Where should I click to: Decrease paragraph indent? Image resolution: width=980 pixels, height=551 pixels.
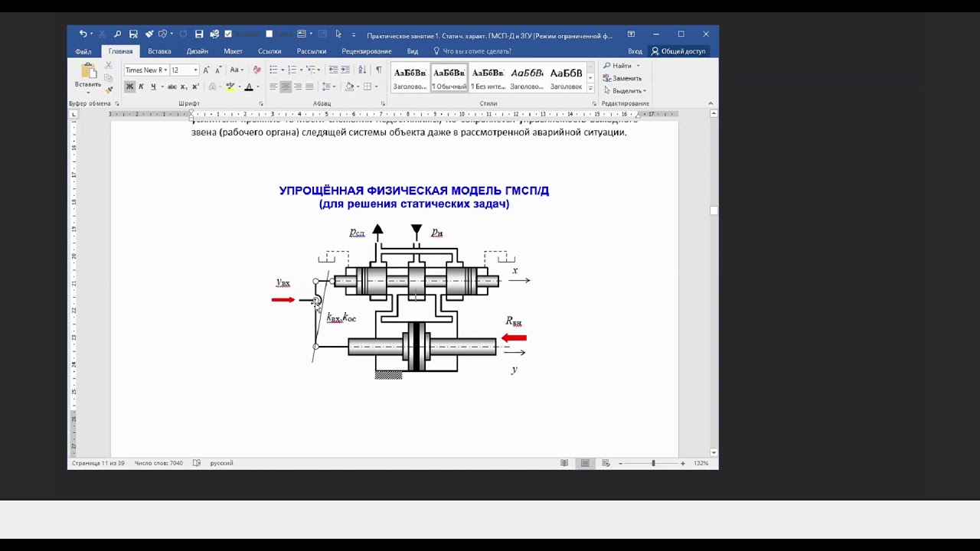pyautogui.click(x=333, y=70)
